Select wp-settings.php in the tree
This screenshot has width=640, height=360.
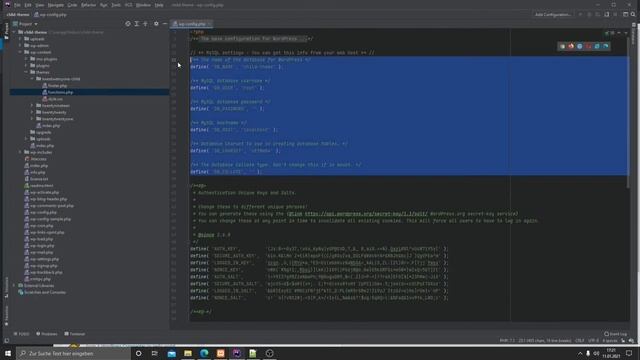[44, 259]
